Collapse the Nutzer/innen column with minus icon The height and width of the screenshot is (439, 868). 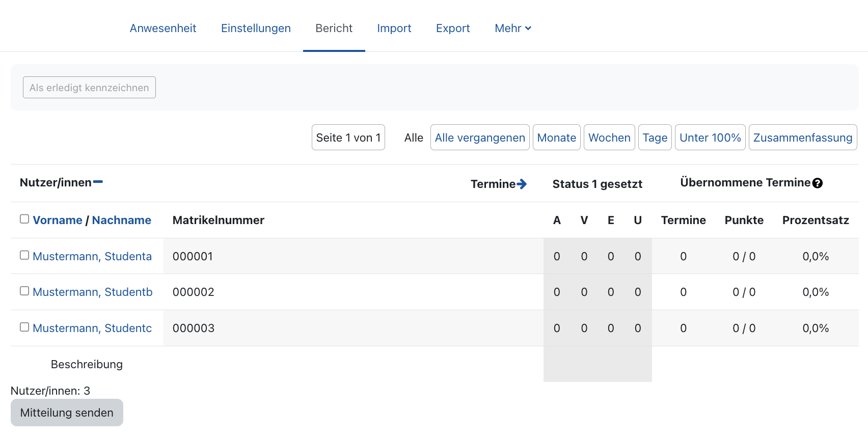pyautogui.click(x=98, y=182)
